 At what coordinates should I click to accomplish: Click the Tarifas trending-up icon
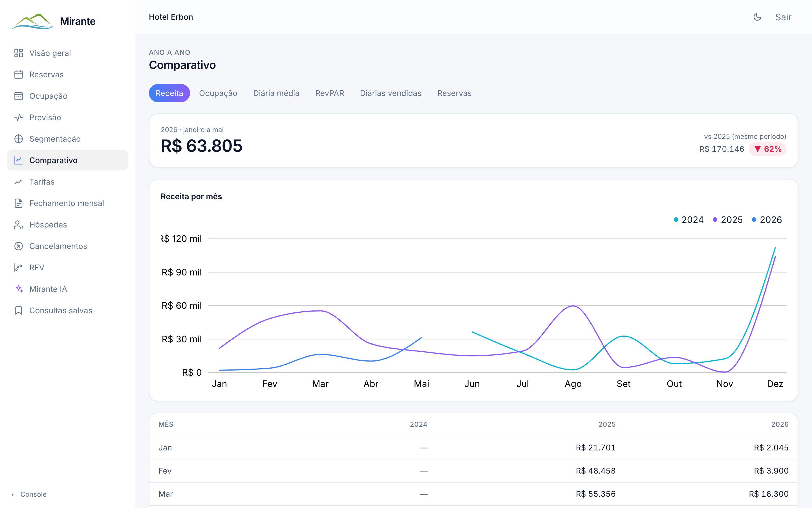pyautogui.click(x=18, y=182)
